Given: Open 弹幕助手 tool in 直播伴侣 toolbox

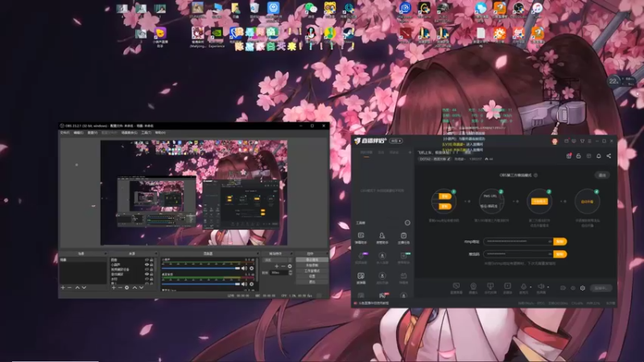Looking at the screenshot, I should (x=361, y=237).
